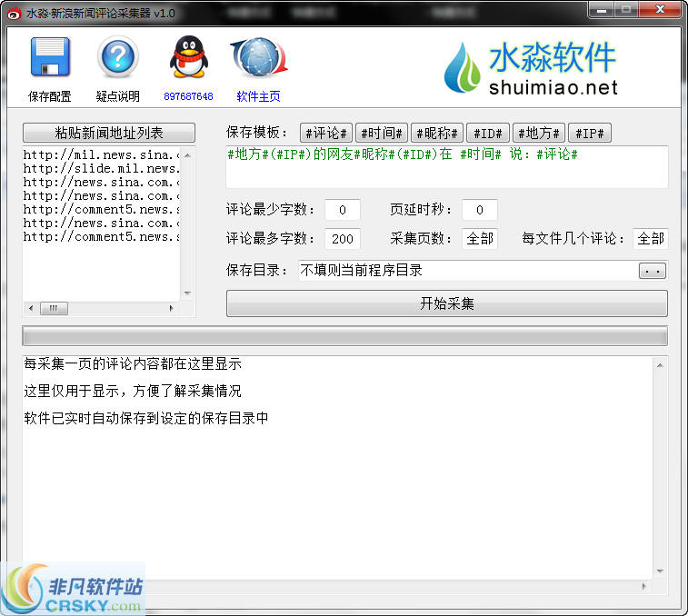The height and width of the screenshot is (616, 688).
Task: Focus the 评论最少字数 field
Action: click(x=343, y=210)
